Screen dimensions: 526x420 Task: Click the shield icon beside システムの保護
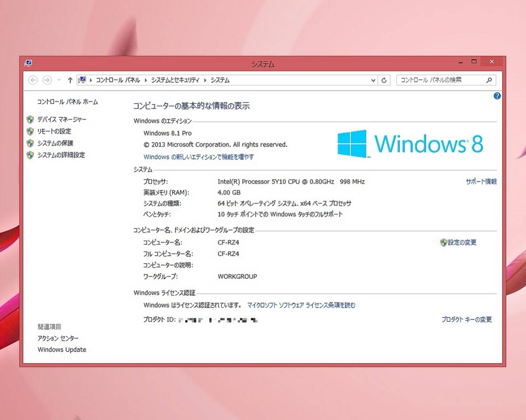tap(30, 143)
